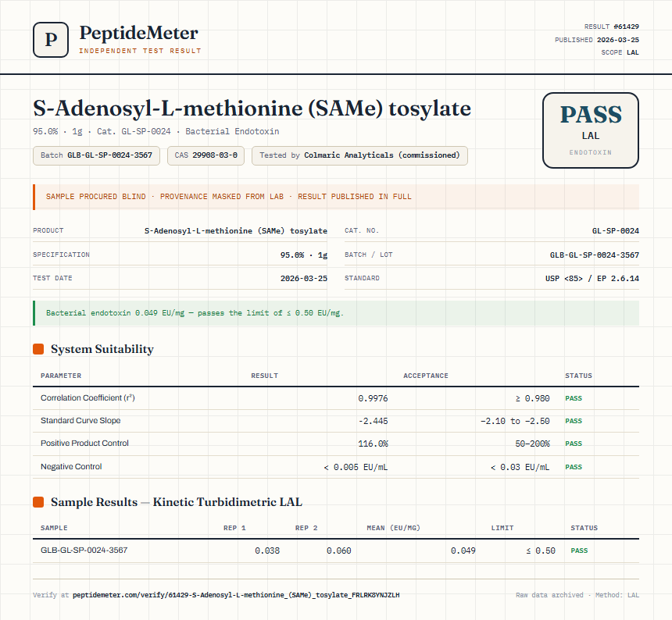Click the Correlation Coefficient (r²) row label
This screenshot has height=620, width=672.
88,397
